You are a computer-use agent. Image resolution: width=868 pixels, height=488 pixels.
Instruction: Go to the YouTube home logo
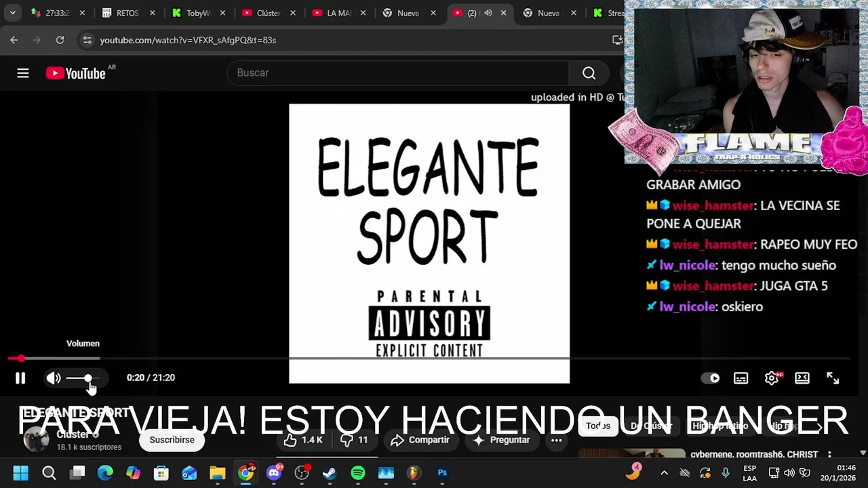pyautogui.click(x=76, y=73)
